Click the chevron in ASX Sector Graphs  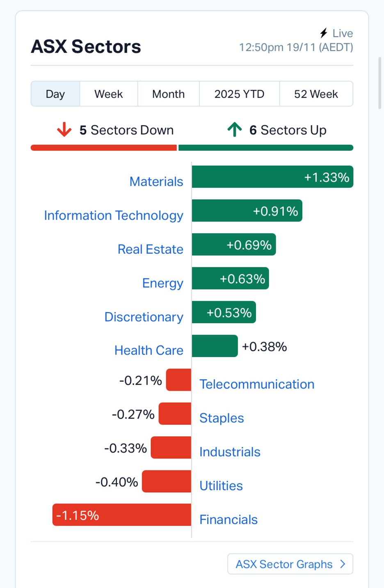click(343, 564)
